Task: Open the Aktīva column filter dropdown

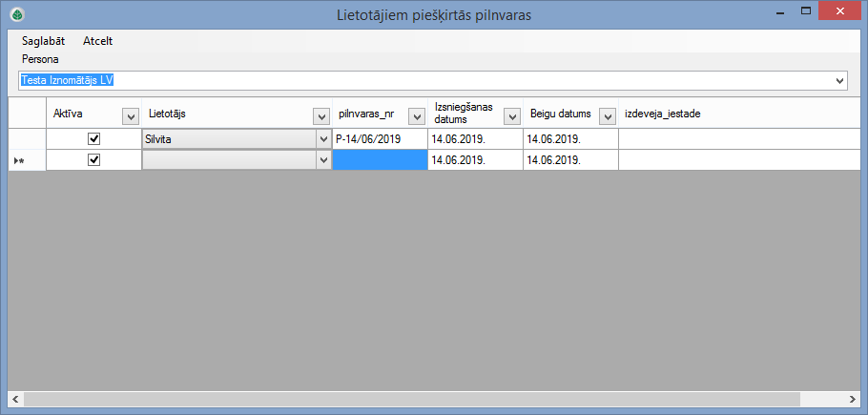Action: 131,116
